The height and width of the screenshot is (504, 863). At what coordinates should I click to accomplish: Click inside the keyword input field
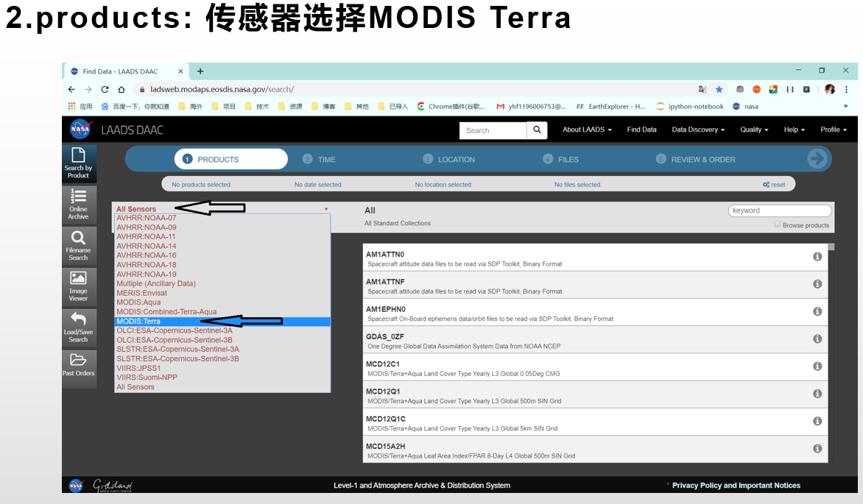click(x=779, y=210)
